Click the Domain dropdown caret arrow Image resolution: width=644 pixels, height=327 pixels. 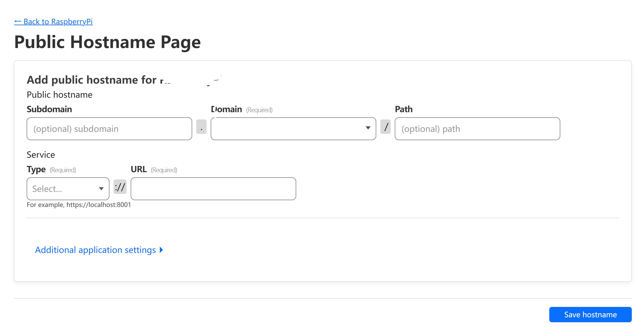(368, 128)
